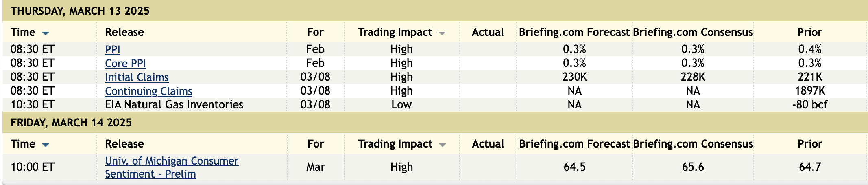Open the PPI release link
This screenshot has width=868, height=185.
[x=113, y=49]
